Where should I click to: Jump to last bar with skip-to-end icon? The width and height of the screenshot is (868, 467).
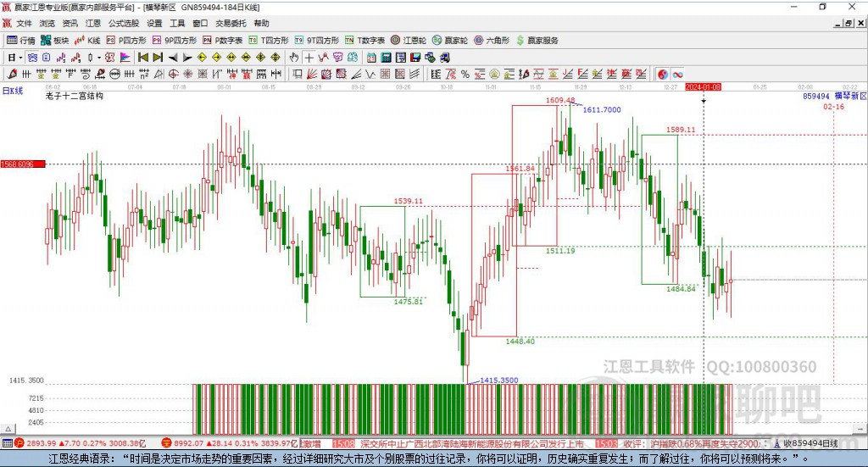tap(158, 57)
